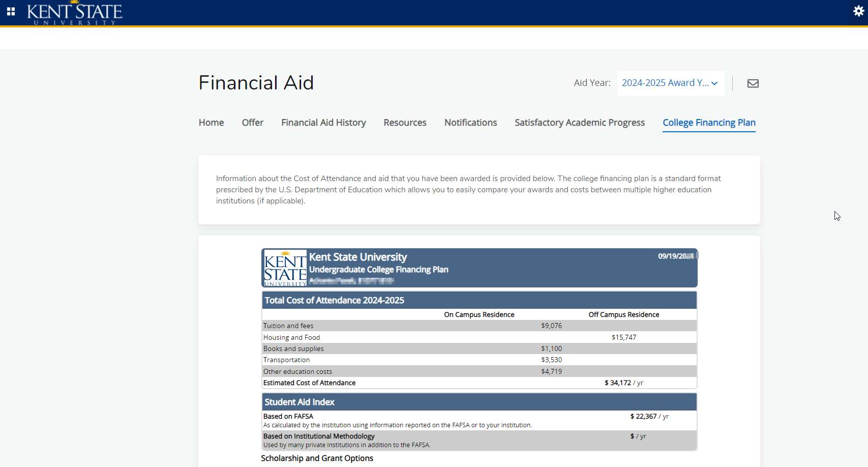Click the Off Campus Residence column header
Image resolution: width=868 pixels, height=467 pixels.
pos(624,314)
